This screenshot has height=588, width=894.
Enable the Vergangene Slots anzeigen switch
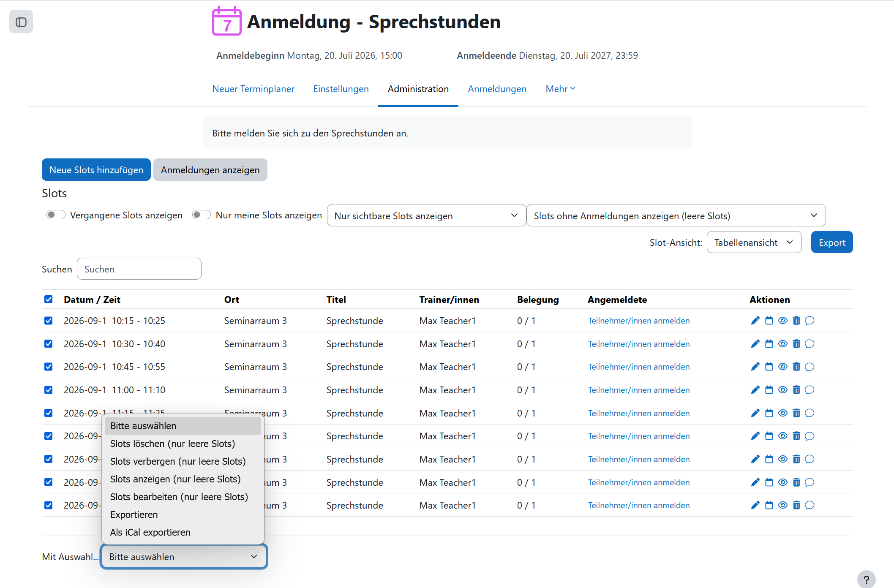point(56,215)
